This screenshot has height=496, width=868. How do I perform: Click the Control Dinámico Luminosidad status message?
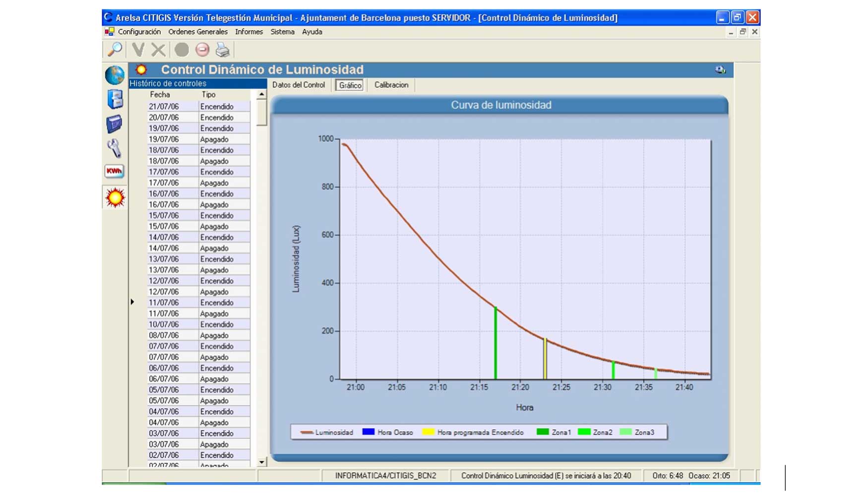click(x=546, y=476)
